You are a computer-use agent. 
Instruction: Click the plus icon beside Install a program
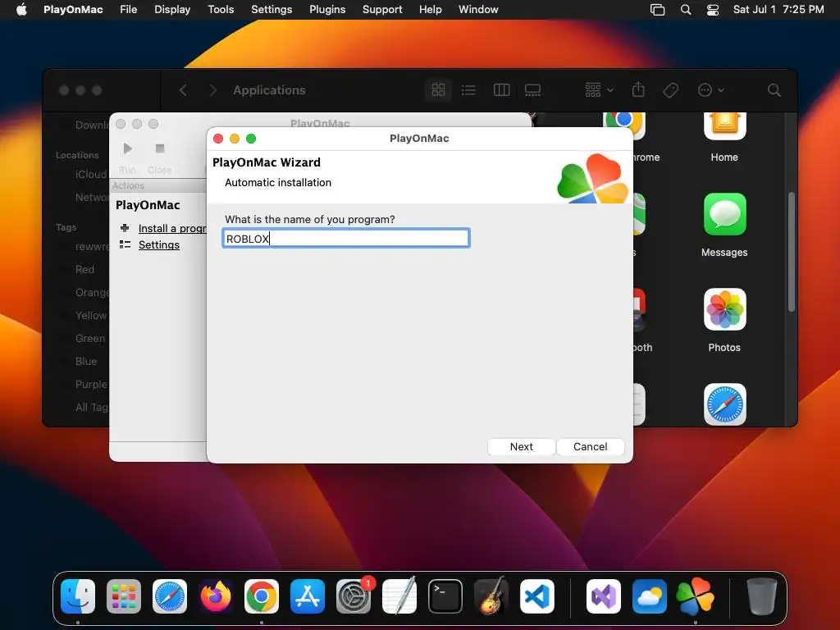coord(125,228)
